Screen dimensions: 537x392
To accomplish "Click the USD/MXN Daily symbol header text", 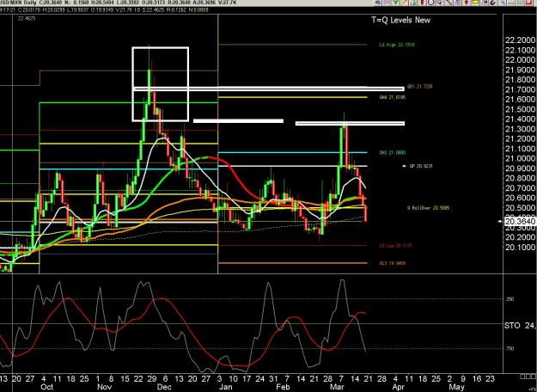I will 18,3.
